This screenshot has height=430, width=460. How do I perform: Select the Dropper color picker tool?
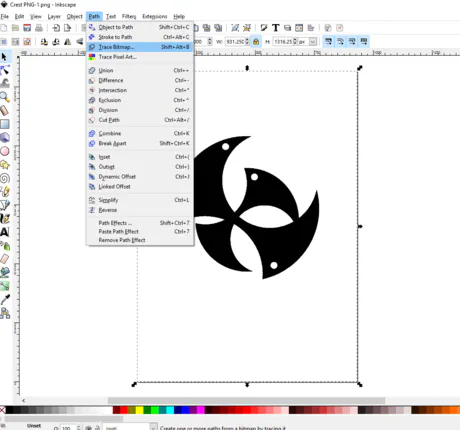(x=5, y=299)
